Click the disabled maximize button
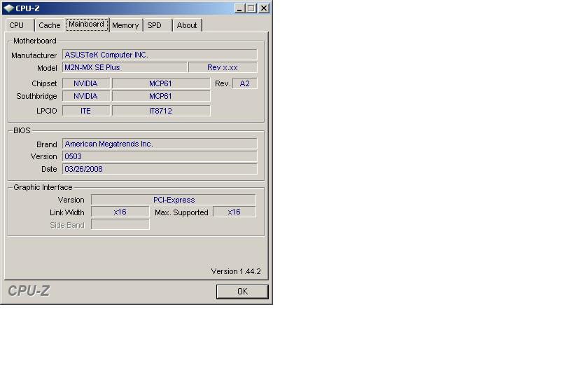 pyautogui.click(x=251, y=8)
